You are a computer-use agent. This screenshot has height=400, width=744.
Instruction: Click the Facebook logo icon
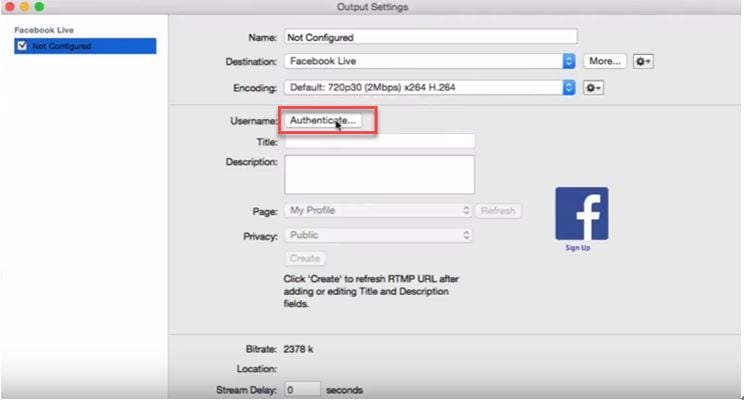pos(582,214)
